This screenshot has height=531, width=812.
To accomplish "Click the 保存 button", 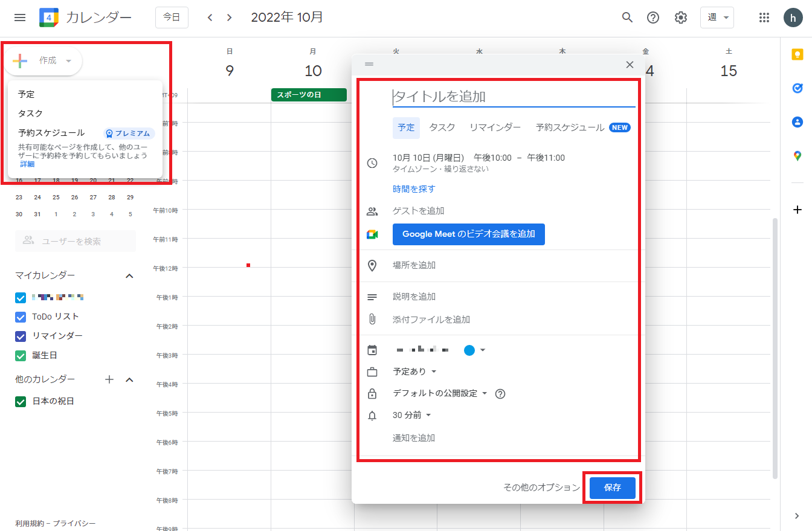I will click(x=612, y=488).
